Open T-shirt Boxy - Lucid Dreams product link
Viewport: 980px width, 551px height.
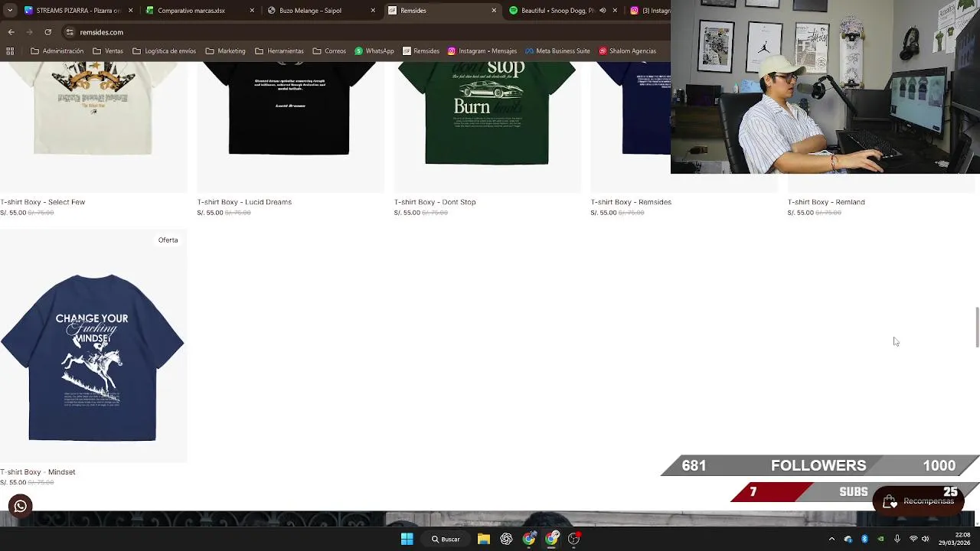pos(244,202)
